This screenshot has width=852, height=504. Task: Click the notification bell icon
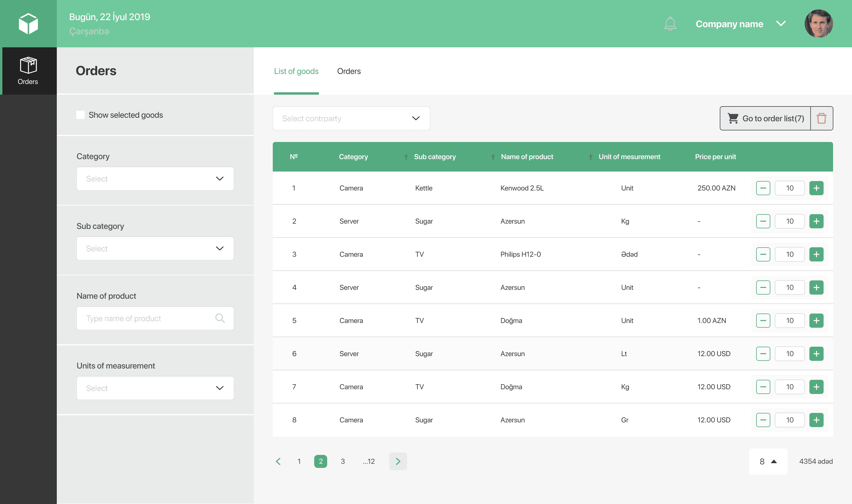click(669, 24)
